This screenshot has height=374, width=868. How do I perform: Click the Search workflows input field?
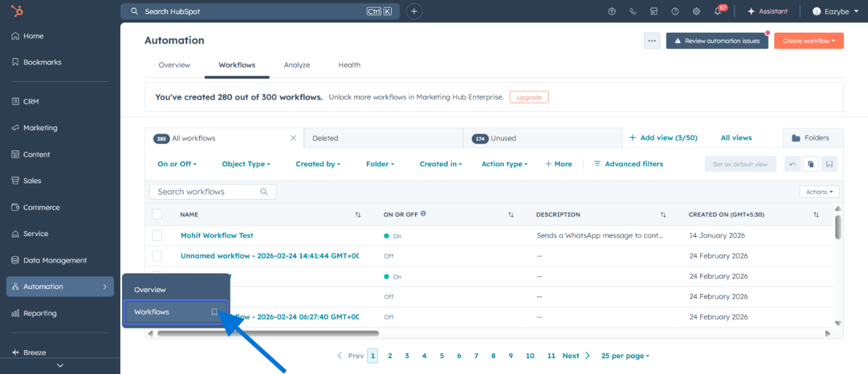point(213,191)
